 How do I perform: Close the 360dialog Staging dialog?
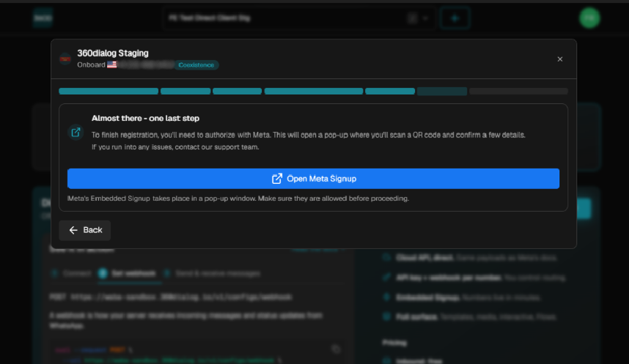pos(559,59)
